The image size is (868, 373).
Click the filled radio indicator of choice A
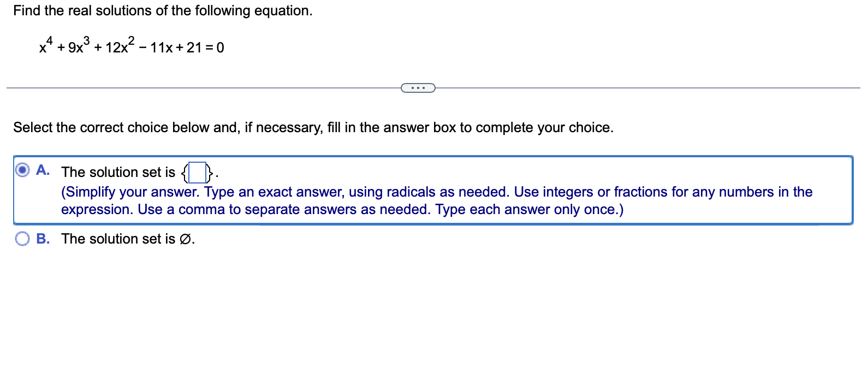pos(22,171)
